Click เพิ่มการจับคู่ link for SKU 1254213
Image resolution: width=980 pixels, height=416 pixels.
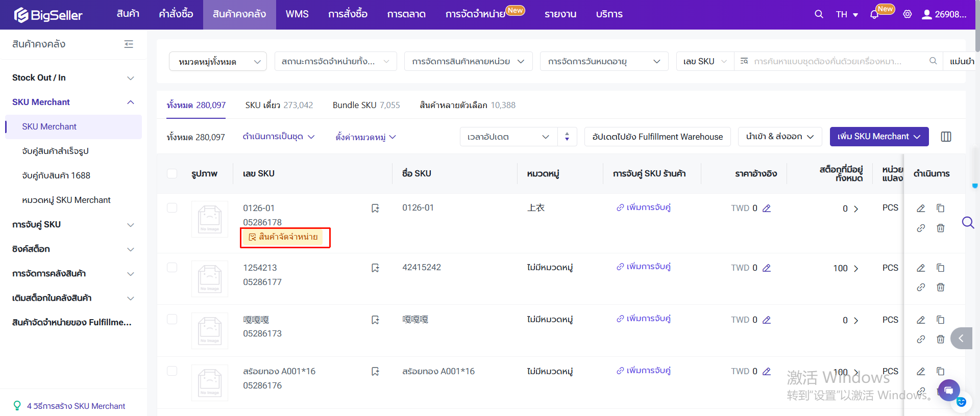(644, 267)
